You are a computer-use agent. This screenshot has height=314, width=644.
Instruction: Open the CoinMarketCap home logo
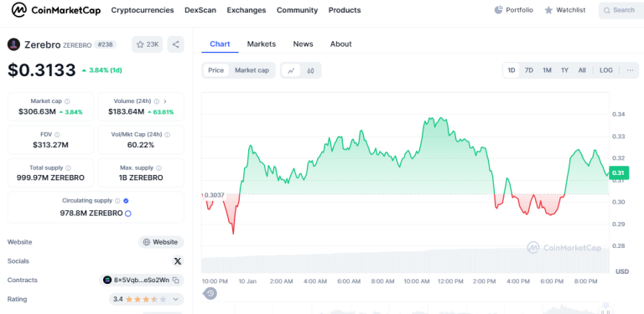[56, 10]
